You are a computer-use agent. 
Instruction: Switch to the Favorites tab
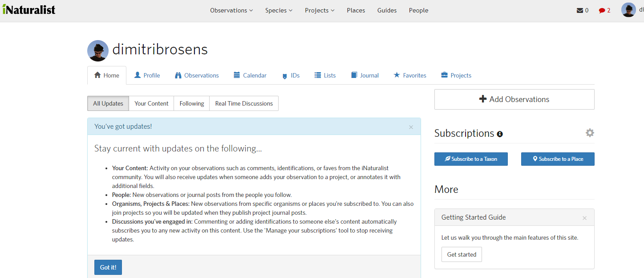(x=410, y=75)
